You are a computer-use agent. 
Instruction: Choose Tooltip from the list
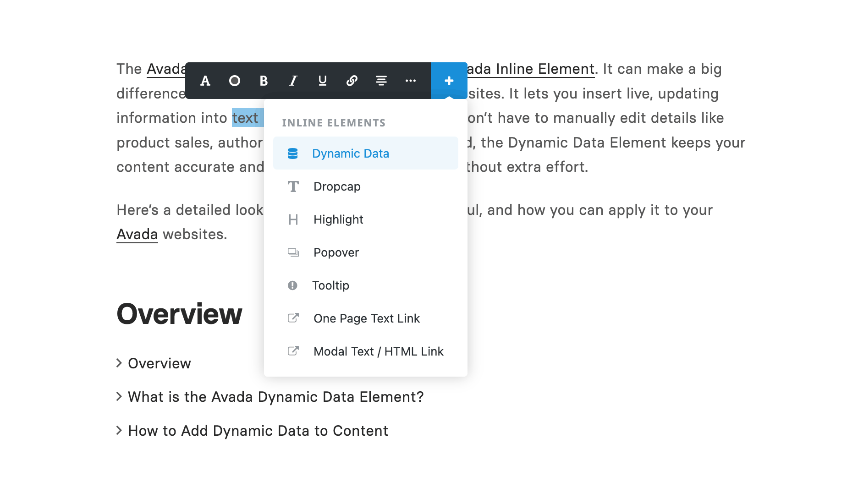366,285
